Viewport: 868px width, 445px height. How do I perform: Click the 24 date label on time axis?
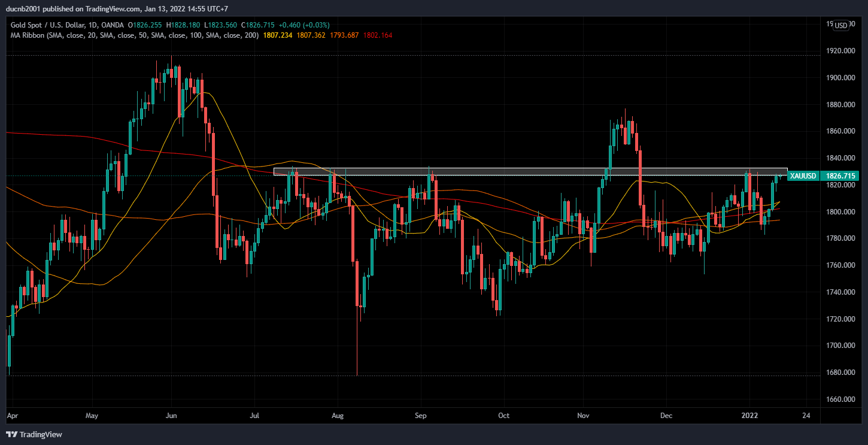click(x=806, y=415)
